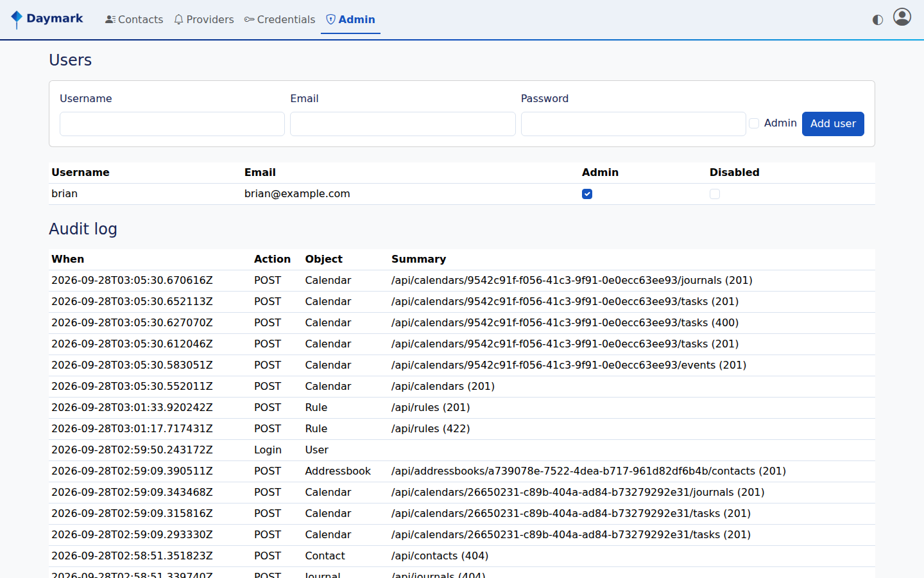The height and width of the screenshot is (578, 924).
Task: Click the 'Audit log' section heading
Action: (x=83, y=229)
